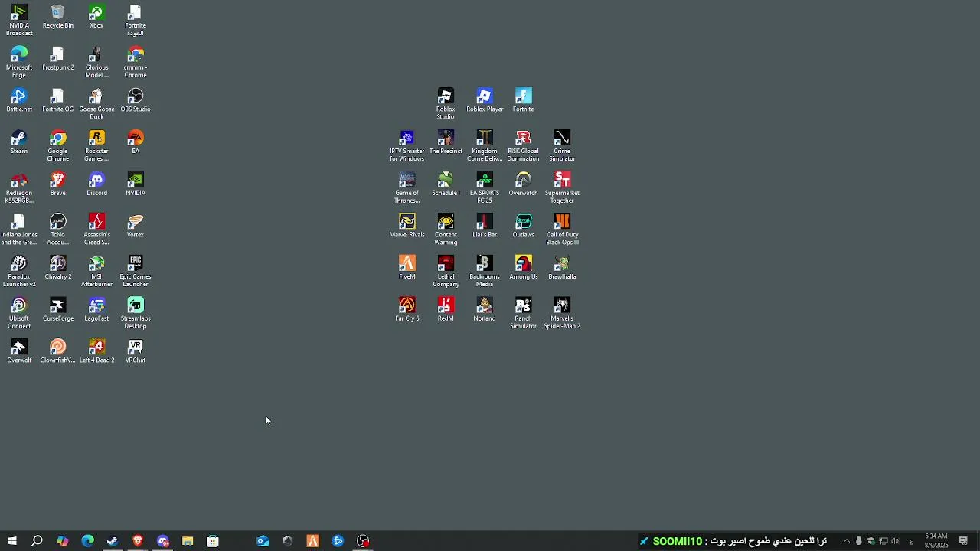Image resolution: width=980 pixels, height=551 pixels.
Task: Open Copilot from the taskbar
Action: click(63, 541)
